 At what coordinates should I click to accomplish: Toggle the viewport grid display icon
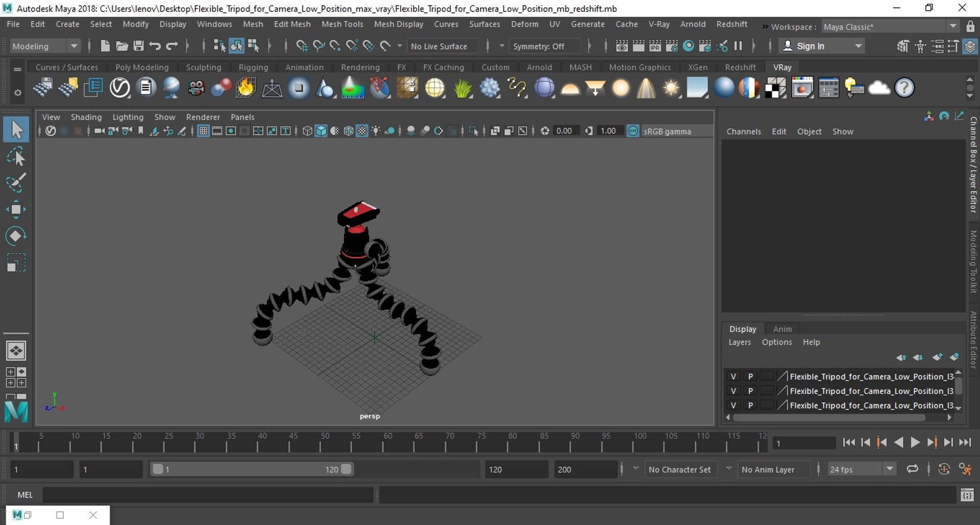coord(203,131)
